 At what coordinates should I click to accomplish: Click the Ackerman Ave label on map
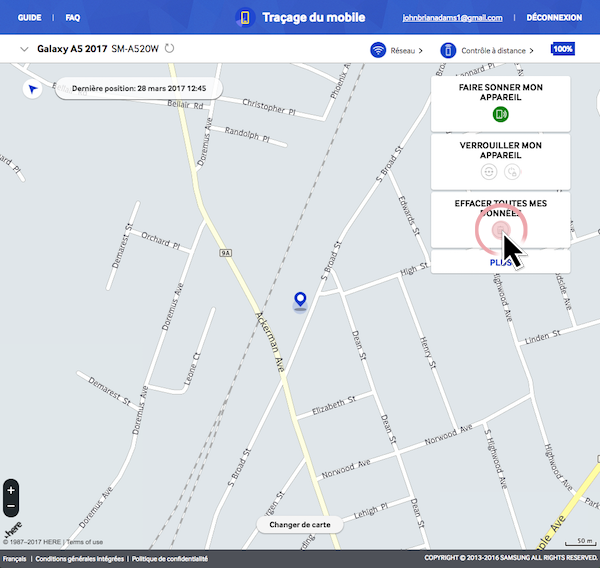click(271, 342)
